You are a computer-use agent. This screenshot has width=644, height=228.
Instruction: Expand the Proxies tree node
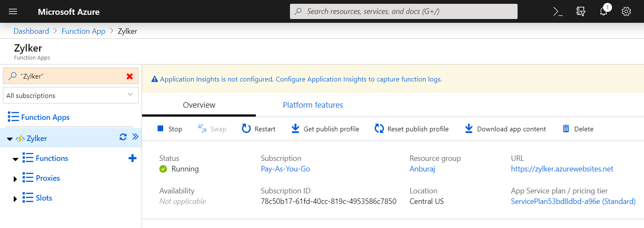coord(16,179)
